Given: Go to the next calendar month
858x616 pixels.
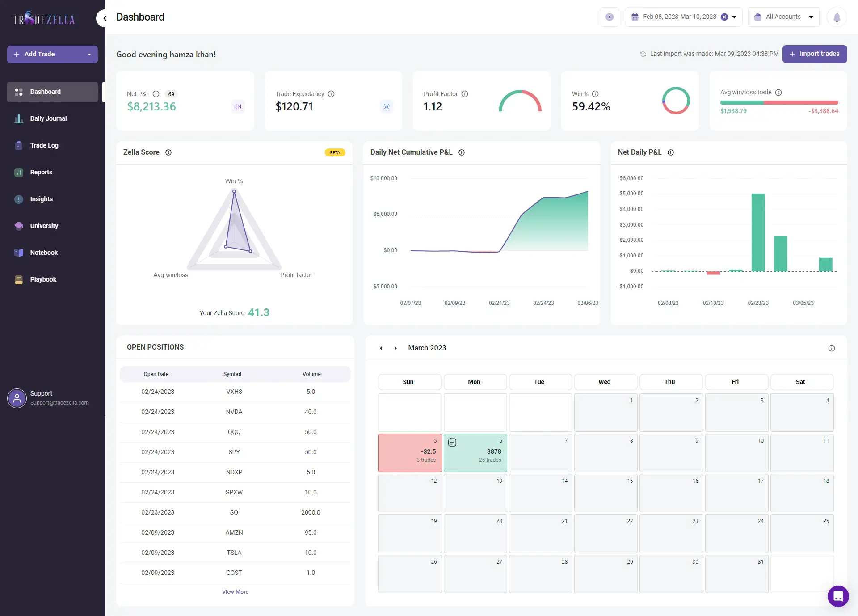Looking at the screenshot, I should (395, 348).
